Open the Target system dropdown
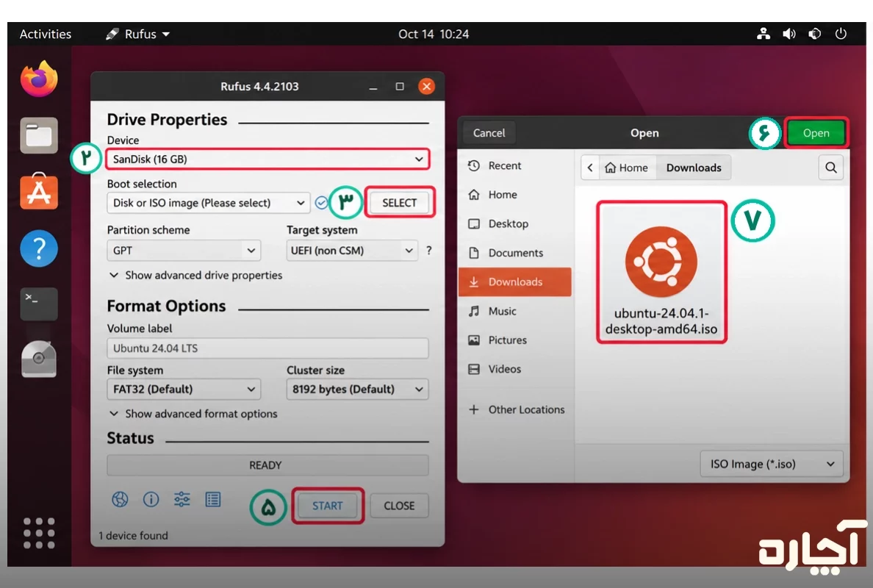The width and height of the screenshot is (873, 588). click(352, 251)
